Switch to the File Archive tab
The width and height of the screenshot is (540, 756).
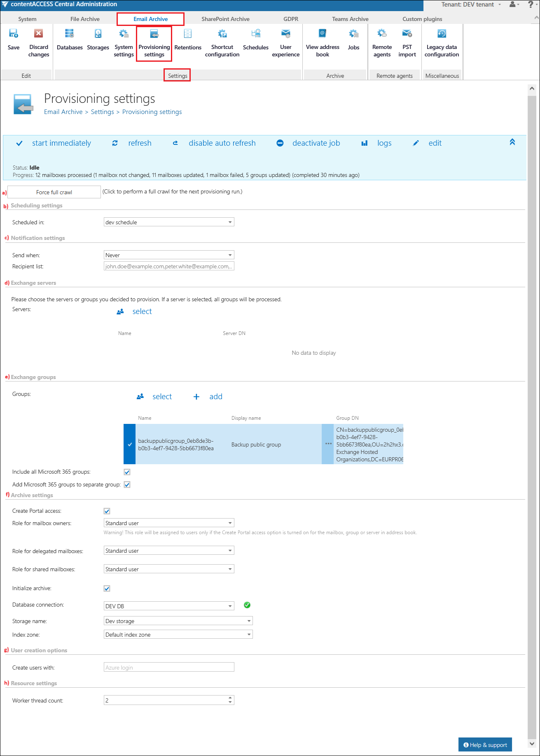85,19
